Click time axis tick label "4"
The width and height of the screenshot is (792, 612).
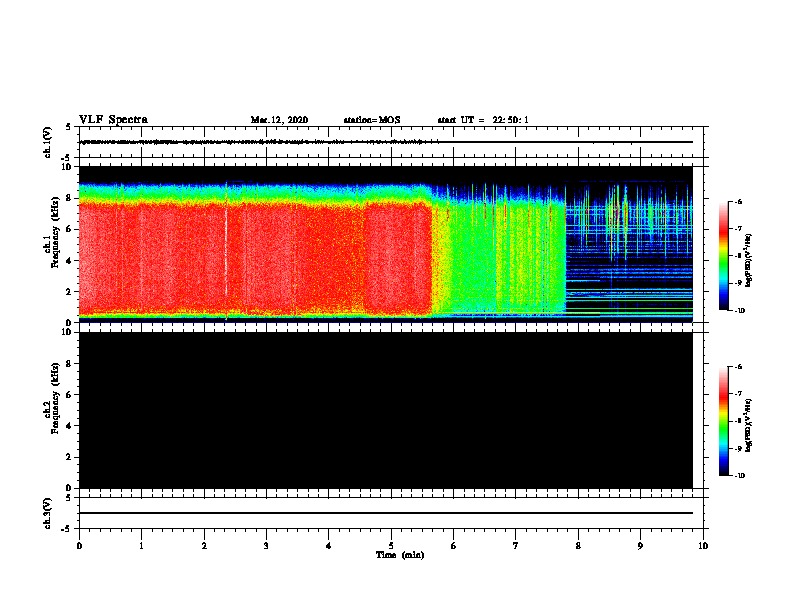(329, 546)
